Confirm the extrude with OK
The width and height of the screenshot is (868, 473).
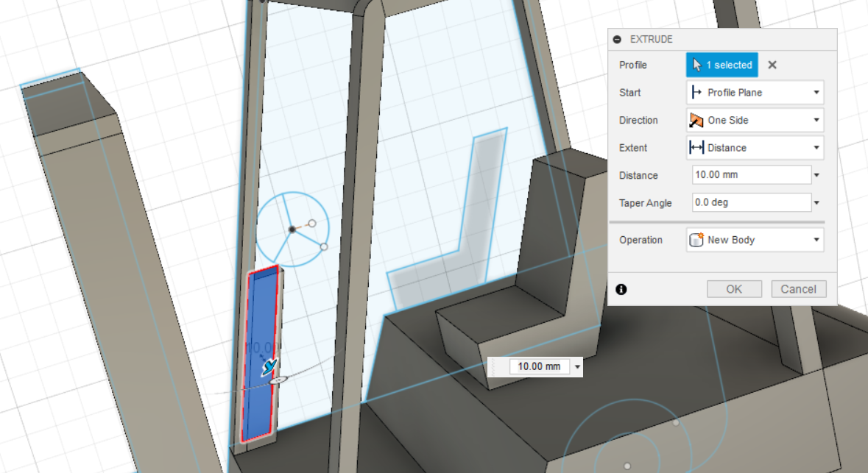click(x=734, y=289)
